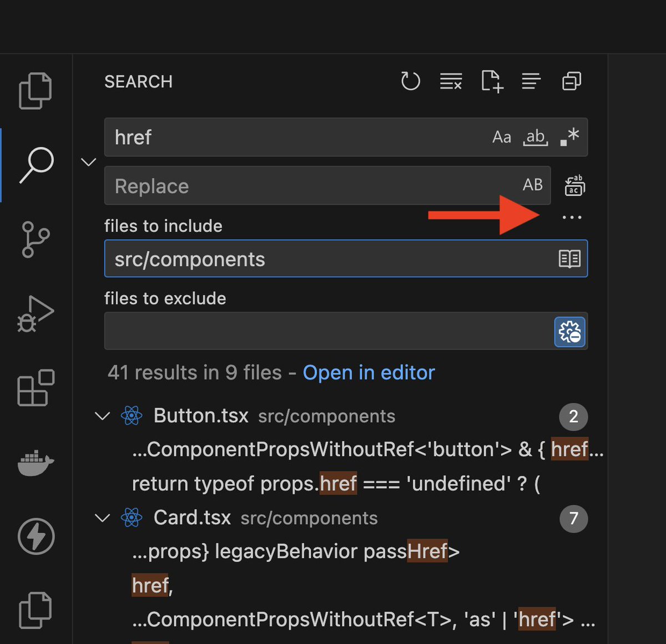
Task: Collapse the Button.tsx search results
Action: pyautogui.click(x=102, y=417)
